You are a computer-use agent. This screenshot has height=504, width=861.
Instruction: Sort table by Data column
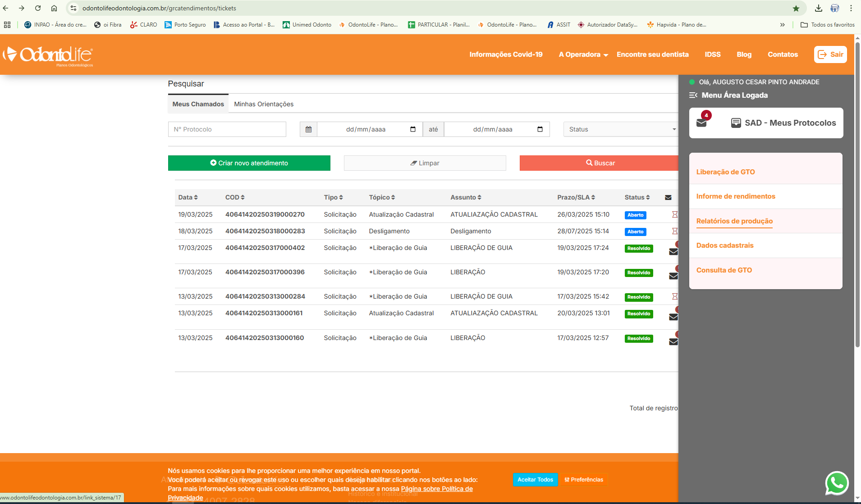[x=188, y=197]
